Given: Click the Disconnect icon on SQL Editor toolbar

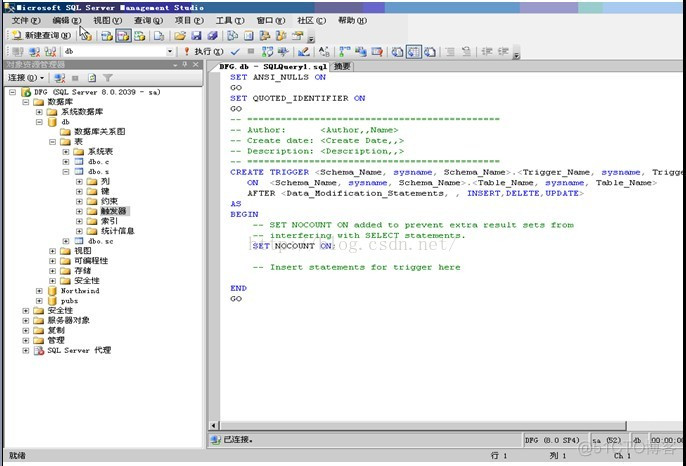Looking at the screenshot, I should [x=34, y=52].
